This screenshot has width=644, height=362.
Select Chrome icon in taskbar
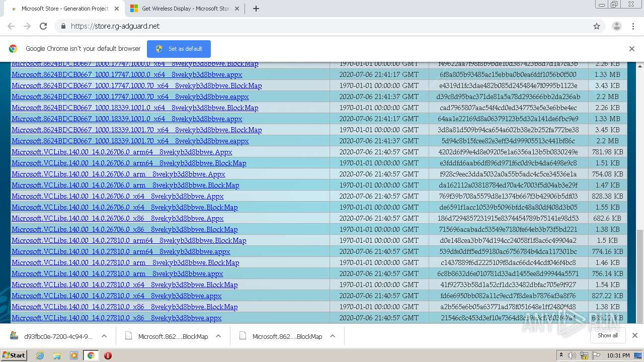click(91, 355)
